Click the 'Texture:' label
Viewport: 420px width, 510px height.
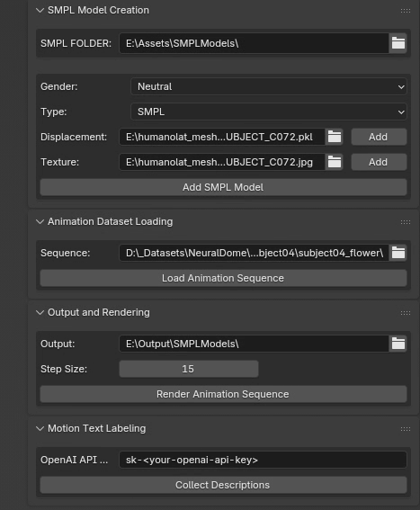click(x=59, y=162)
